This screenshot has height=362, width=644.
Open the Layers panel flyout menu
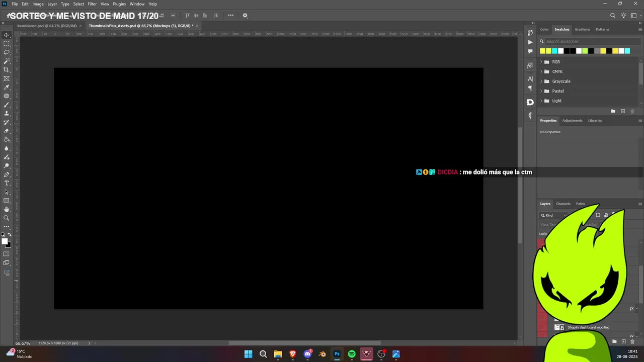tap(640, 204)
